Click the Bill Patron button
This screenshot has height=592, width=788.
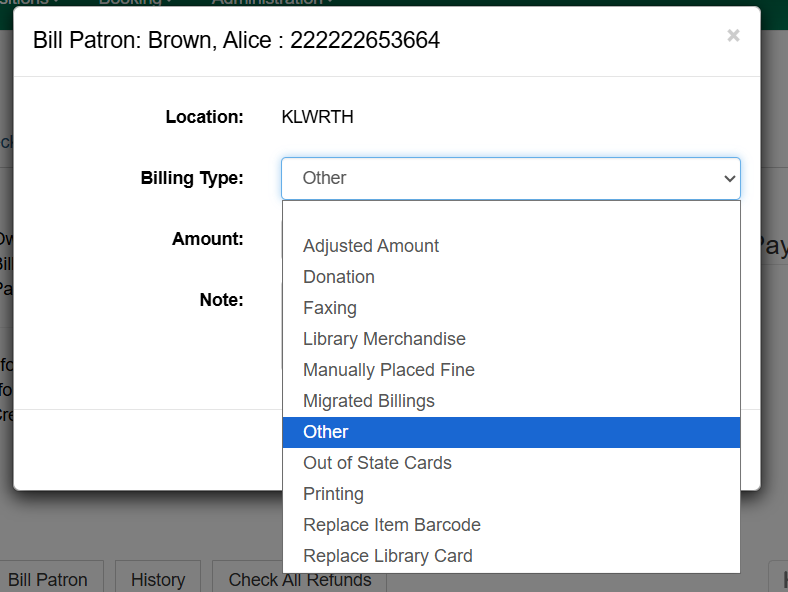pos(47,579)
